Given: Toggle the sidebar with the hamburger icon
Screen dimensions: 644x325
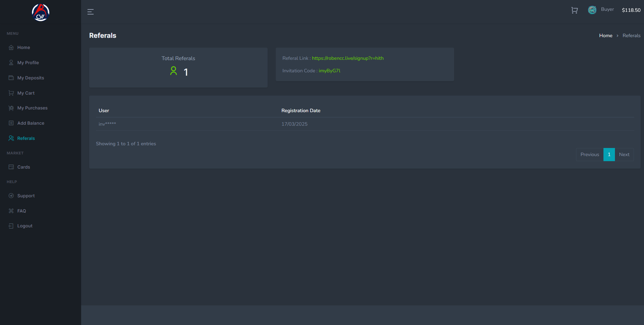Looking at the screenshot, I should point(91,12).
